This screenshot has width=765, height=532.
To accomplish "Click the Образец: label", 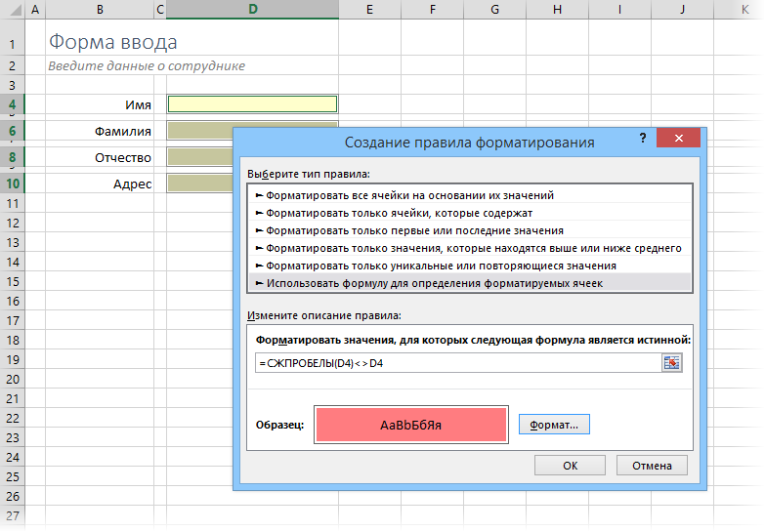I will (279, 425).
